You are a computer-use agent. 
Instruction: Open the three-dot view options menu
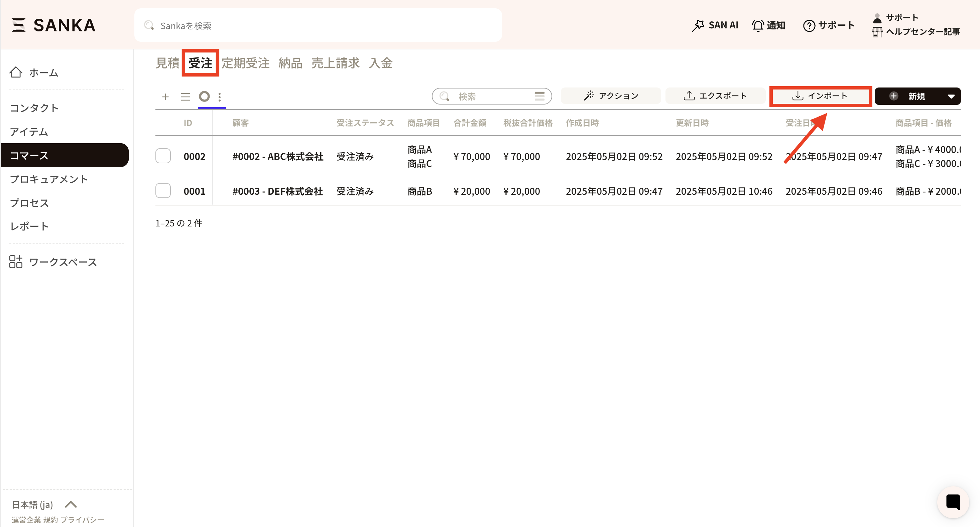[220, 97]
